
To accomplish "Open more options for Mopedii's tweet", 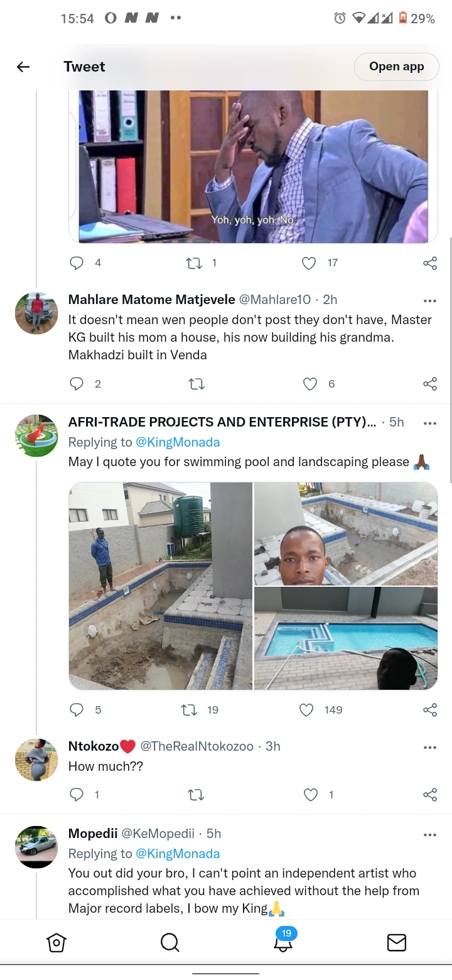I will 430,834.
